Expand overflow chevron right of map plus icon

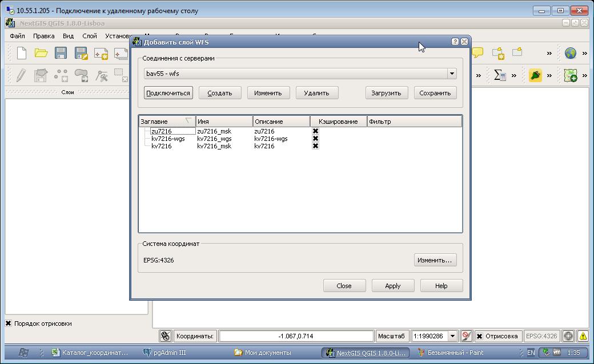coord(584,76)
